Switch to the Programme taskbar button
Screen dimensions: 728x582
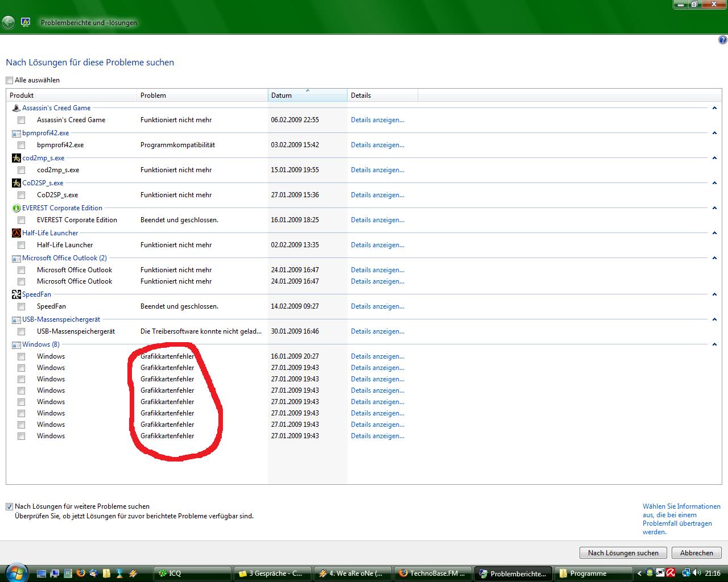(x=594, y=573)
